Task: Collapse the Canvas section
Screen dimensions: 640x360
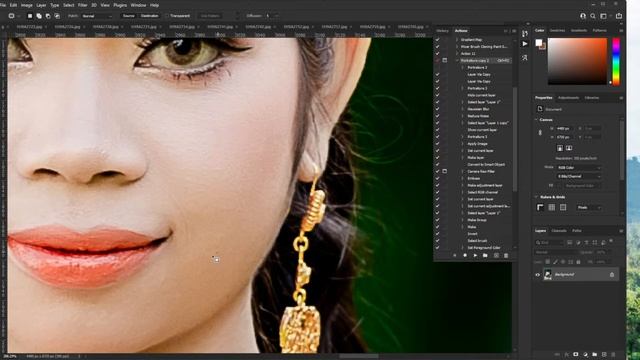Action: point(536,120)
